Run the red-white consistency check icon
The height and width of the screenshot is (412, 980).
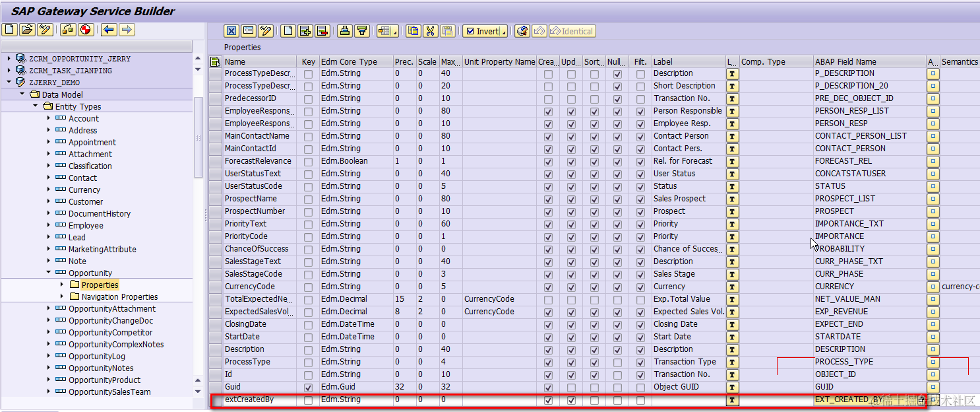(x=86, y=30)
